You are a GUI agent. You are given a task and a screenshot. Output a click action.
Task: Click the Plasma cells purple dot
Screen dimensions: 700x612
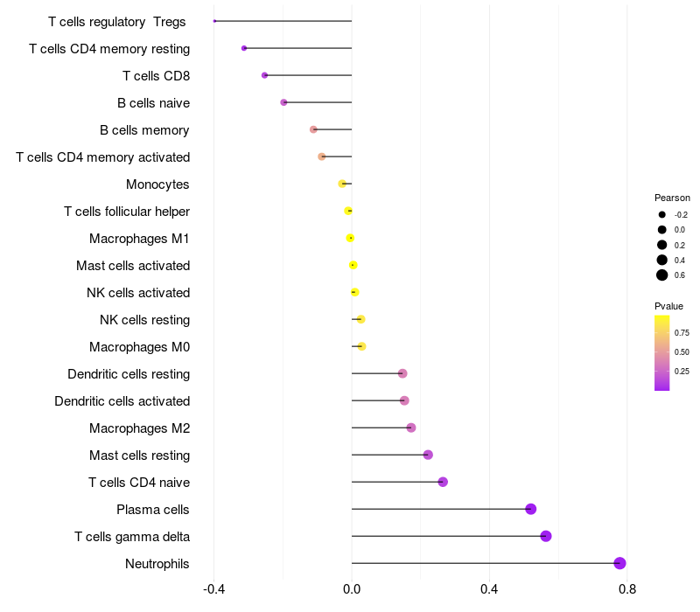pos(530,509)
